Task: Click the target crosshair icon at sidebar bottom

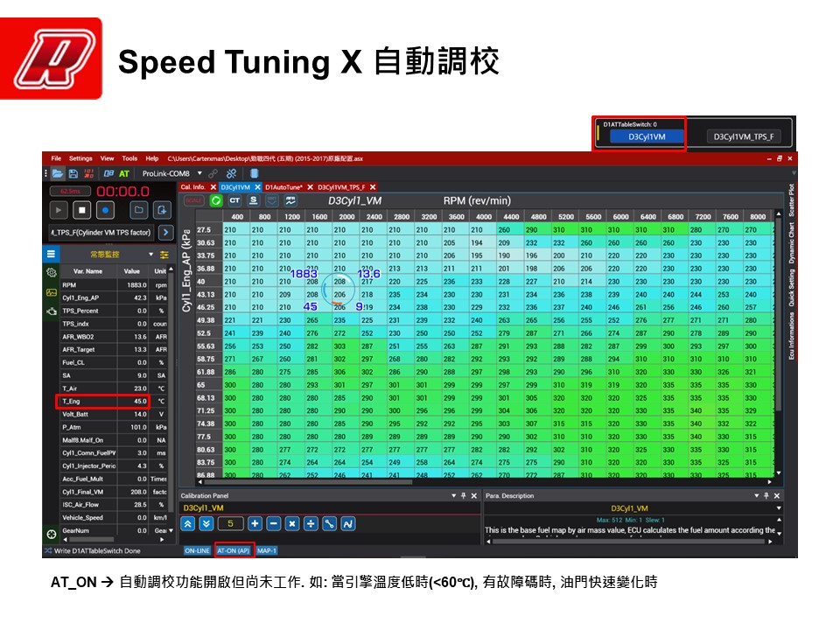Action: [52, 534]
